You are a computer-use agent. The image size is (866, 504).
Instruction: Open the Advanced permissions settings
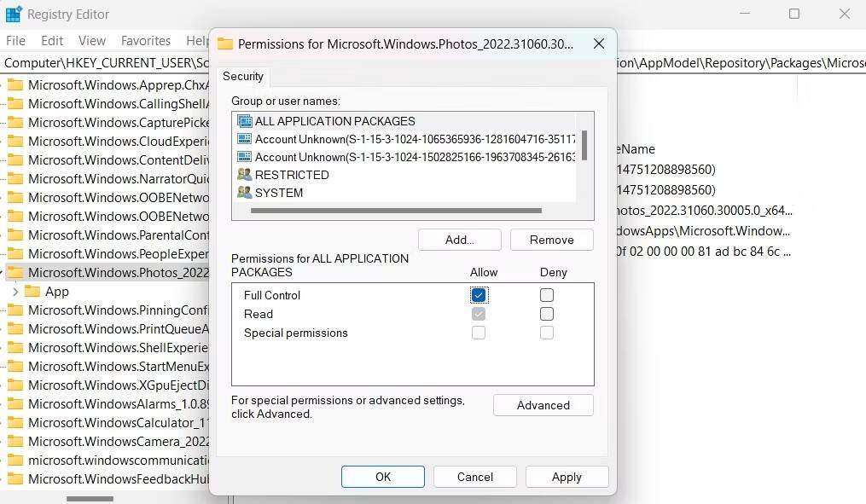click(x=543, y=405)
